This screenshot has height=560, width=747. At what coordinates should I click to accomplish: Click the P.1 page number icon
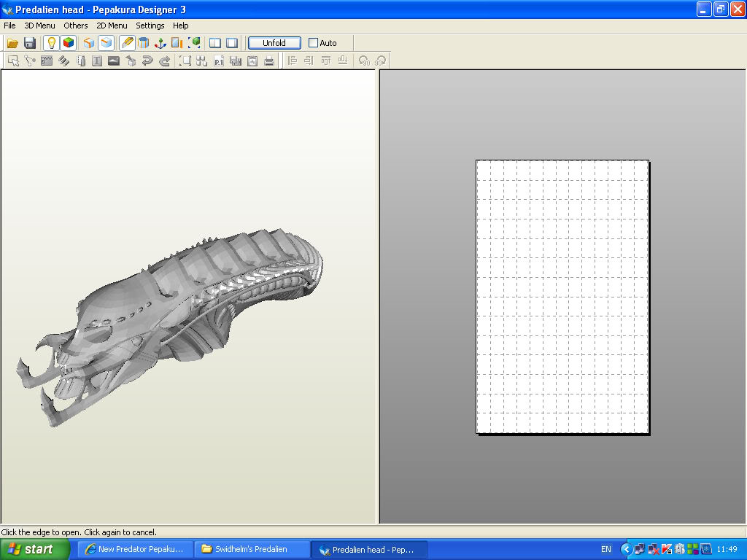219,61
